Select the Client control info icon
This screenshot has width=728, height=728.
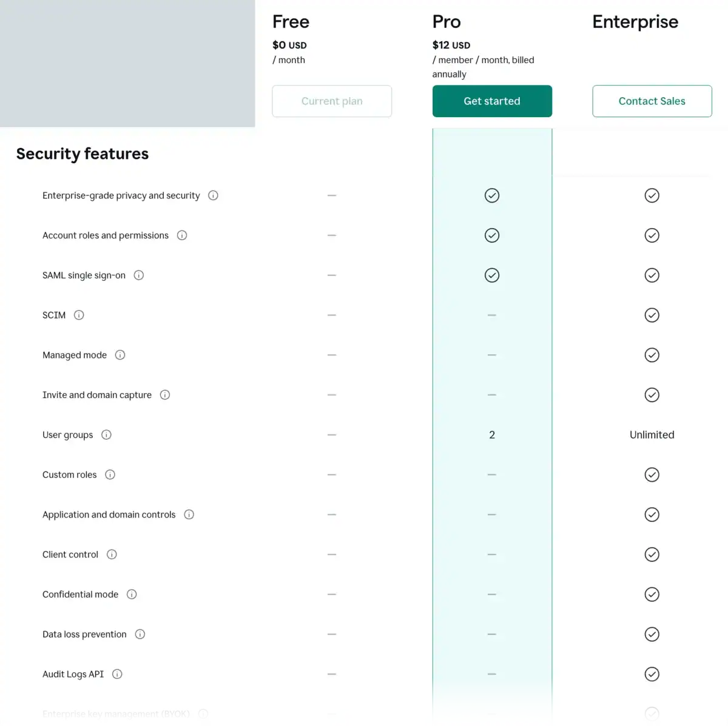(112, 554)
